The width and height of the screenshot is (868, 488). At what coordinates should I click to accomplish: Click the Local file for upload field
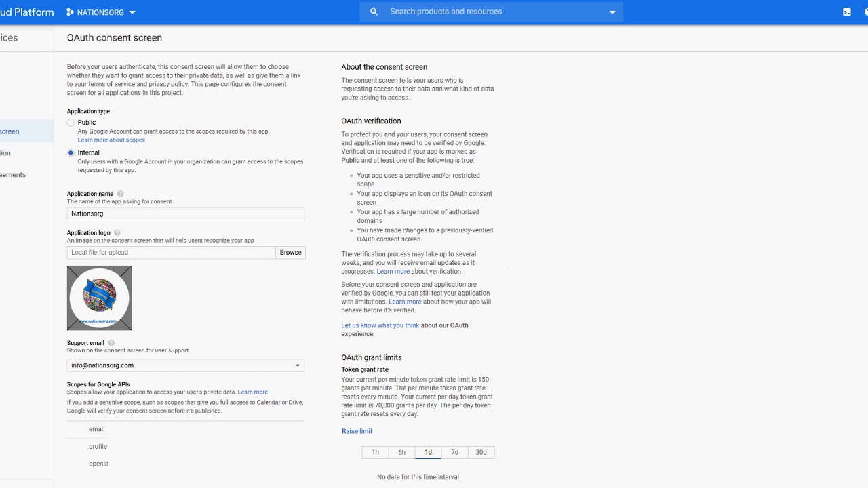pos(171,253)
